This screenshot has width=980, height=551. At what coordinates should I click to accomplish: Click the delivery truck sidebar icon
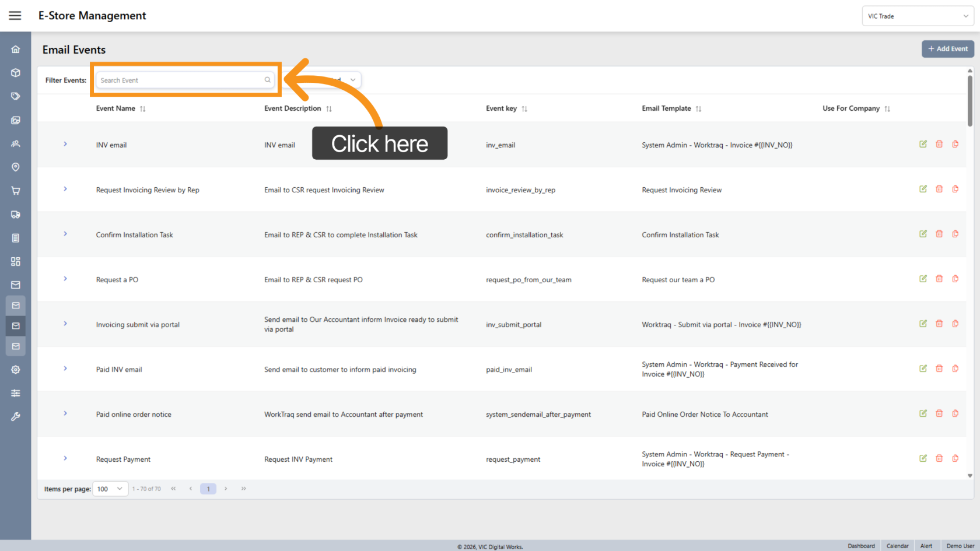coord(16,215)
